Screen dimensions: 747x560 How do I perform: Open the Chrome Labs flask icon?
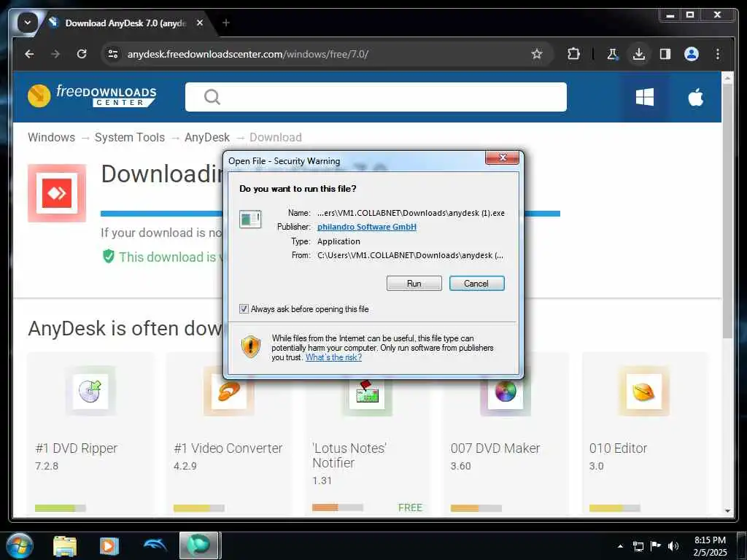click(x=613, y=54)
